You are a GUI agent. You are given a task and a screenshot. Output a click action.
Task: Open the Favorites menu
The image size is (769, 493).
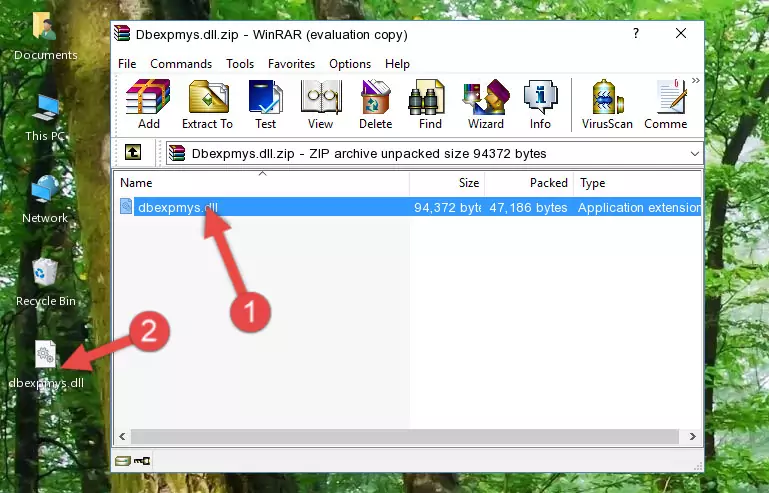(x=291, y=64)
